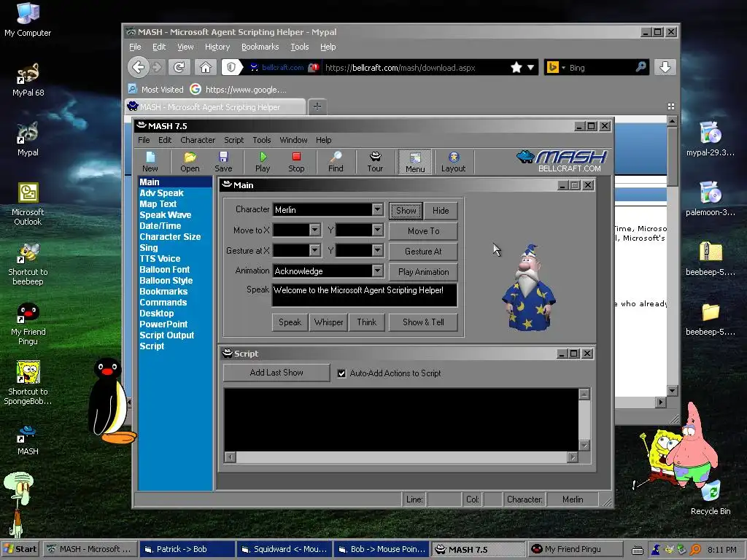The image size is (747, 560).
Task: Open the Downloads arrow button in Mypal
Action: pos(665,67)
